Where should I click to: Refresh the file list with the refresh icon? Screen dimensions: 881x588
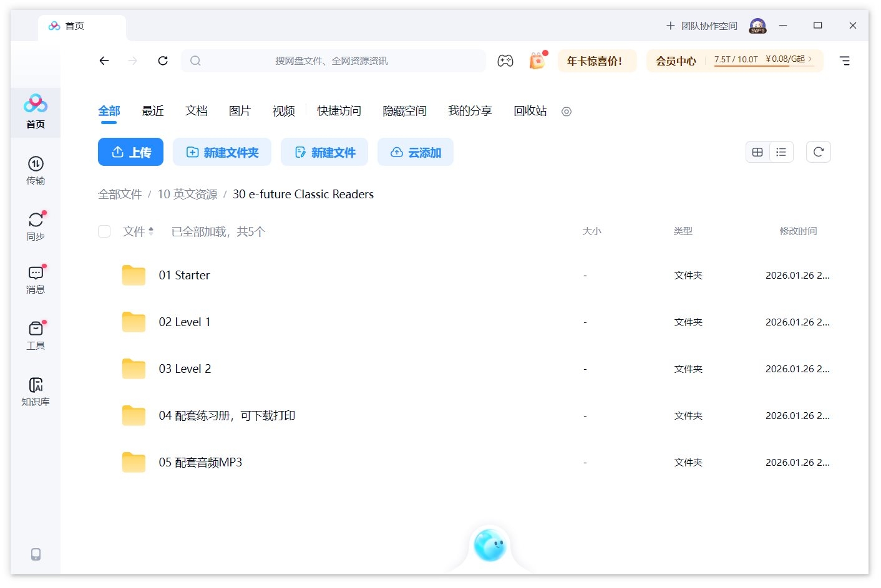pyautogui.click(x=818, y=152)
